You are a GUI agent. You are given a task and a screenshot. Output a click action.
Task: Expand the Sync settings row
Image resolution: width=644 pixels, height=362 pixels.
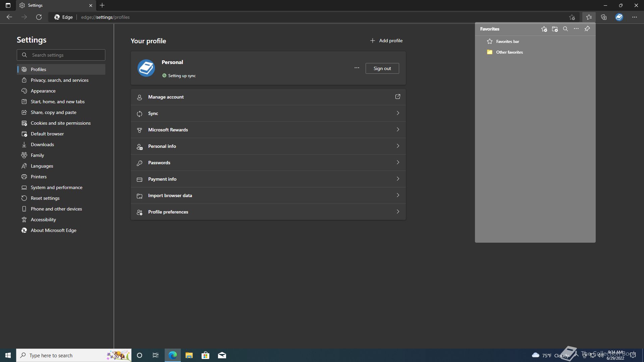point(268,113)
